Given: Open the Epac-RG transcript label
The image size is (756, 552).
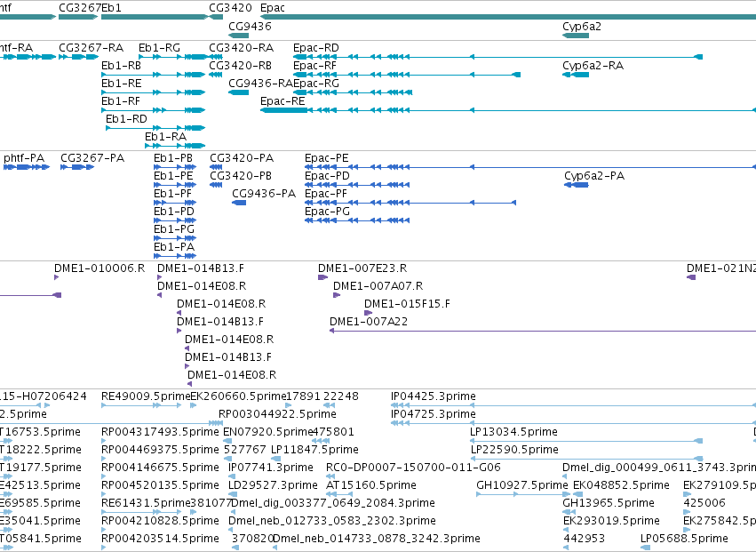Looking at the screenshot, I should (316, 84).
